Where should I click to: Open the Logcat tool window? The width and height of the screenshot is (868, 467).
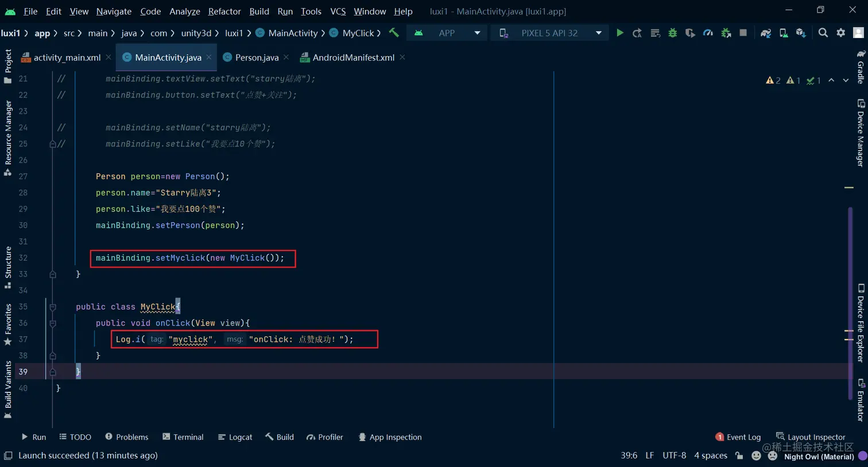(235, 437)
